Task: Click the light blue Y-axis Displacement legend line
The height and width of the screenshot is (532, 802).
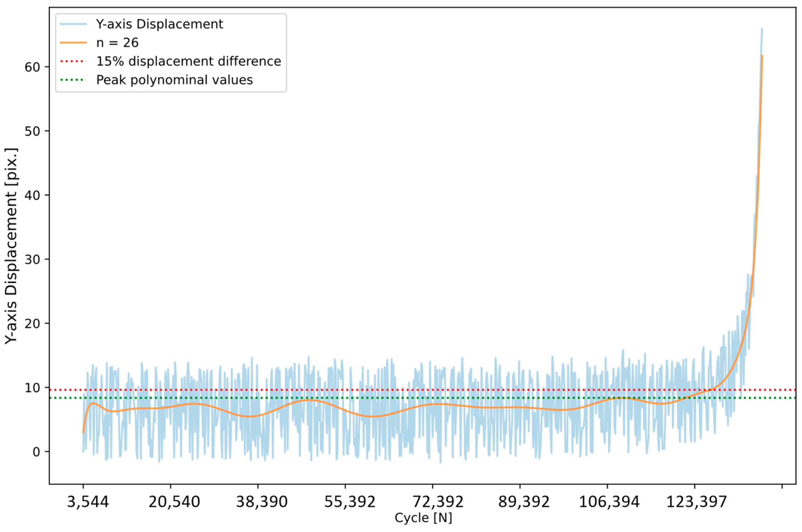Action: point(73,24)
